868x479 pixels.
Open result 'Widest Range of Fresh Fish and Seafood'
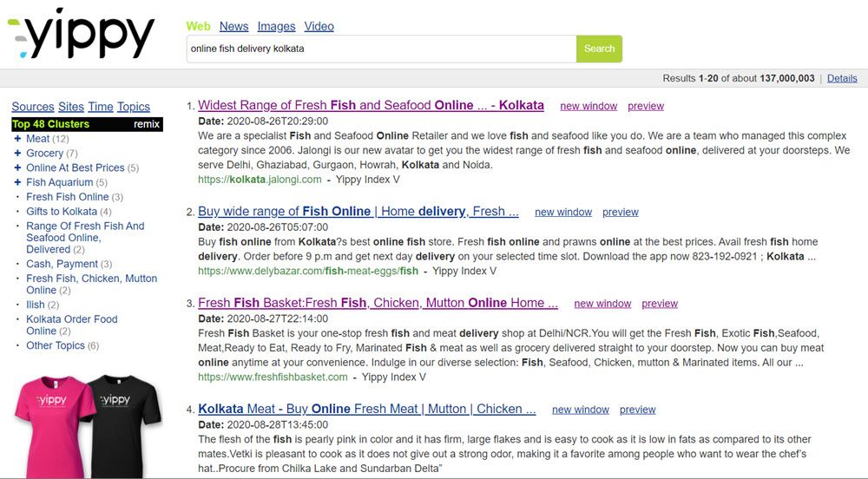point(371,105)
